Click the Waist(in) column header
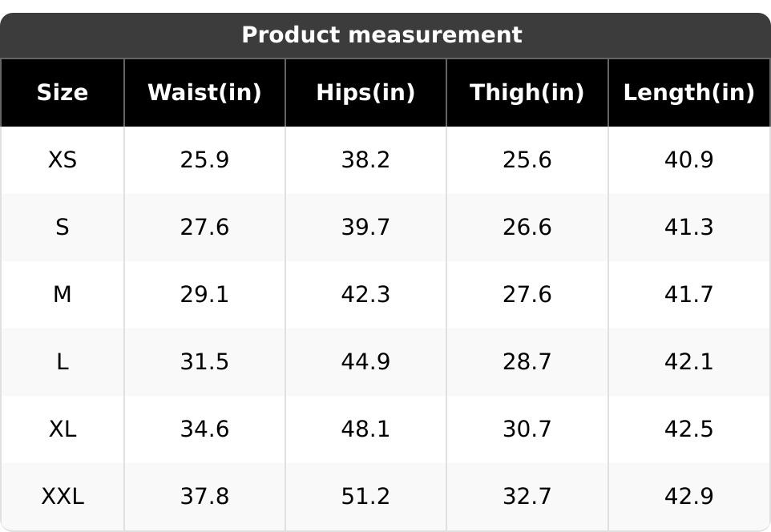 pos(204,93)
